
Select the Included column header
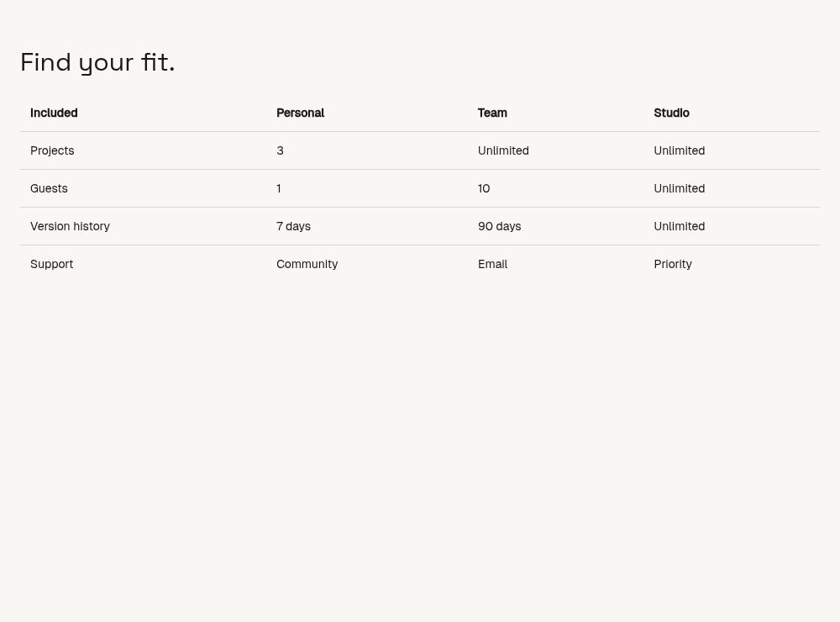pos(54,113)
